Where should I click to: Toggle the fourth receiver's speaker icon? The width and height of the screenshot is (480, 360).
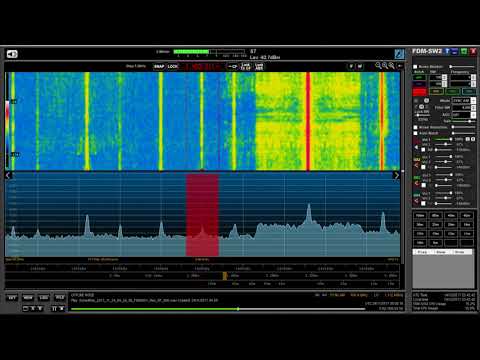click(416, 201)
